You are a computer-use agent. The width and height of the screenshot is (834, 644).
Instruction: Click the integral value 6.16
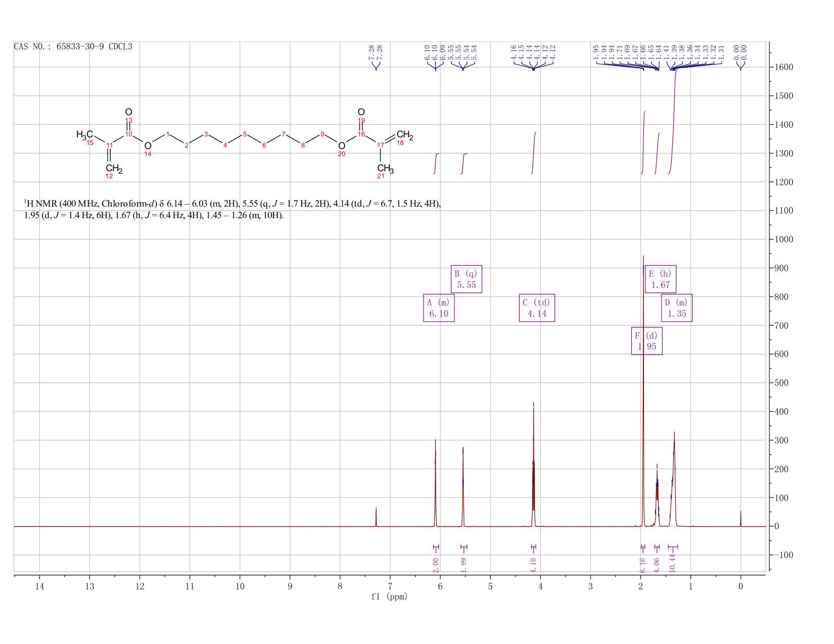(643, 565)
